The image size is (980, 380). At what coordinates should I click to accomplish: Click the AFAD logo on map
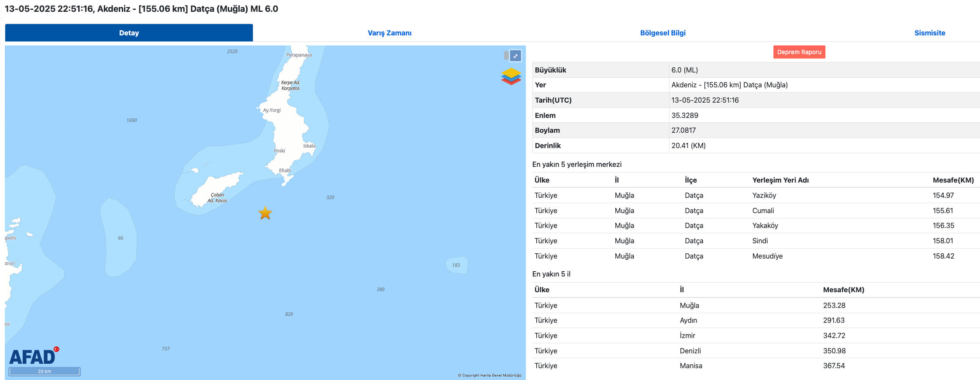(32, 357)
